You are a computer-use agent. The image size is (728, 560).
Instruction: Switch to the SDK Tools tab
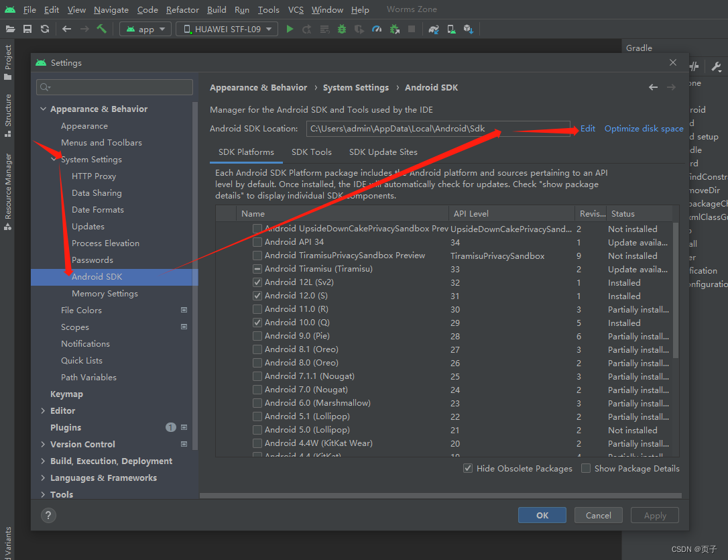pos(312,152)
